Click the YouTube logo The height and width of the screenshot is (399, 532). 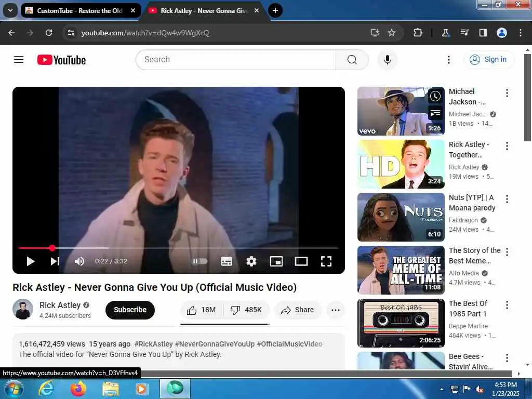(61, 60)
